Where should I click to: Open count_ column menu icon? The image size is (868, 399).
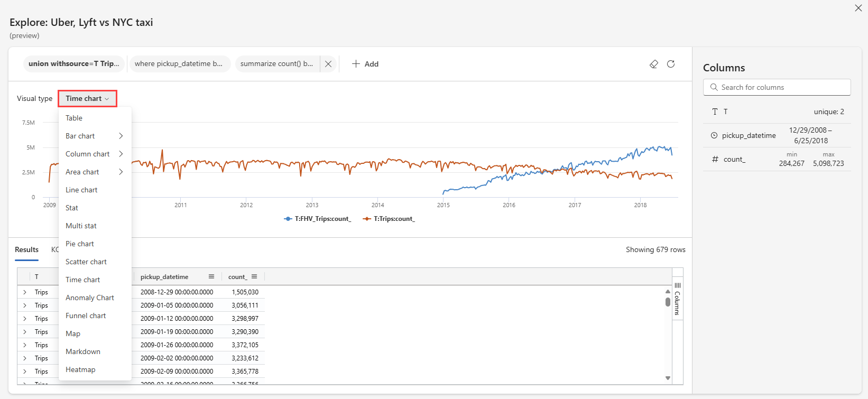click(254, 276)
